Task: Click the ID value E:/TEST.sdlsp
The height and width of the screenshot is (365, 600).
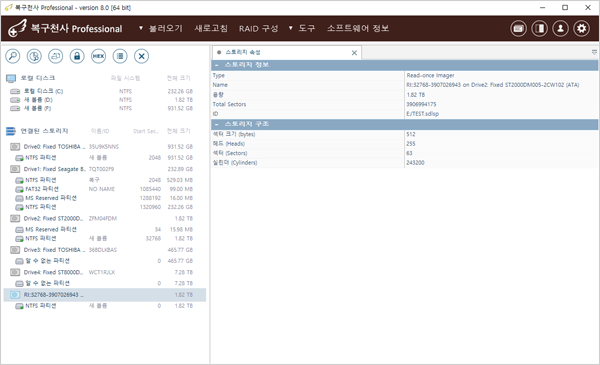Action: click(422, 114)
